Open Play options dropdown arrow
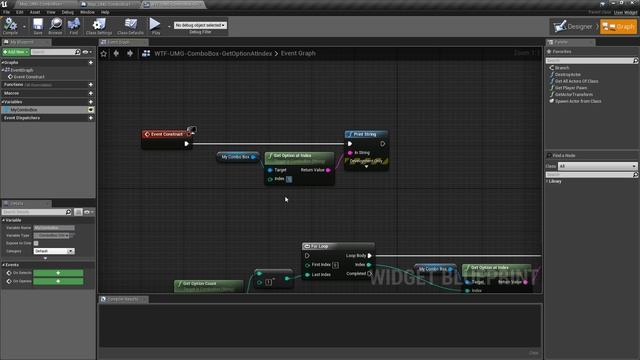The width and height of the screenshot is (640, 360). coord(169,27)
